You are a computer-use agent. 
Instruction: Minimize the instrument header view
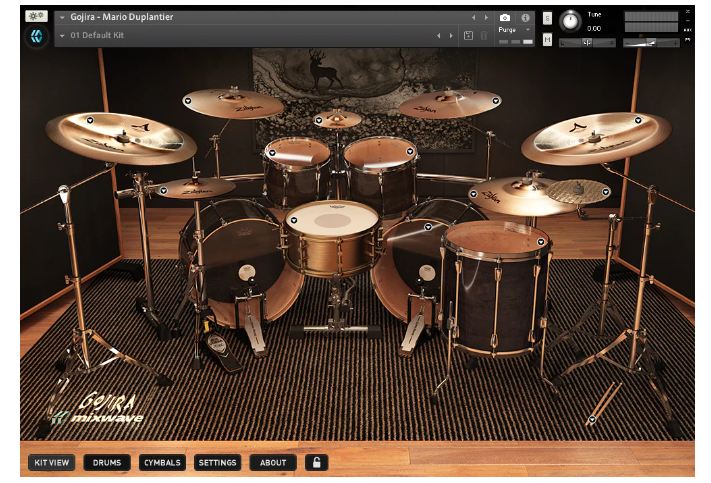coord(688,20)
